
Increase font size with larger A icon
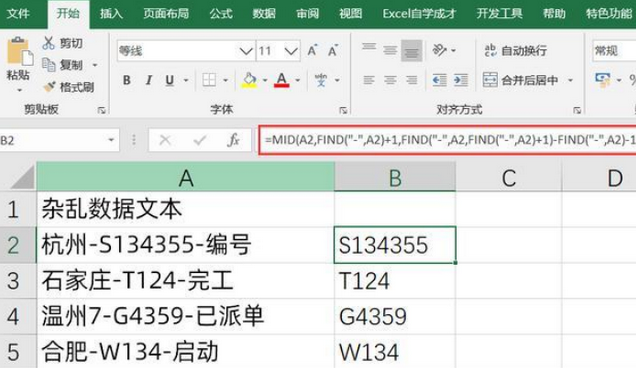pyautogui.click(x=312, y=51)
